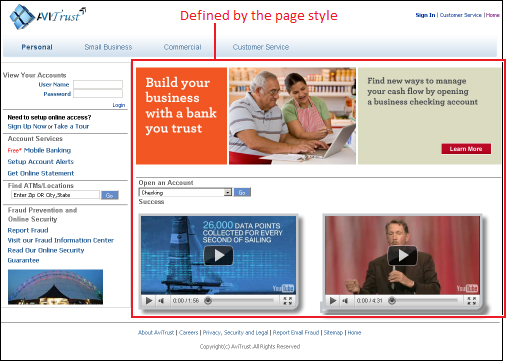Play the speaker video with center play icon
This screenshot has height=362, width=506.
402,255
